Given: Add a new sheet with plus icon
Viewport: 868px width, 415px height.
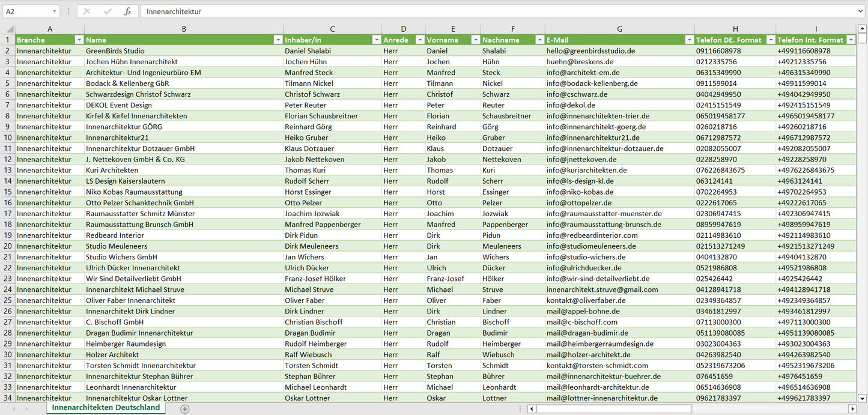Looking at the screenshot, I should tap(185, 408).
